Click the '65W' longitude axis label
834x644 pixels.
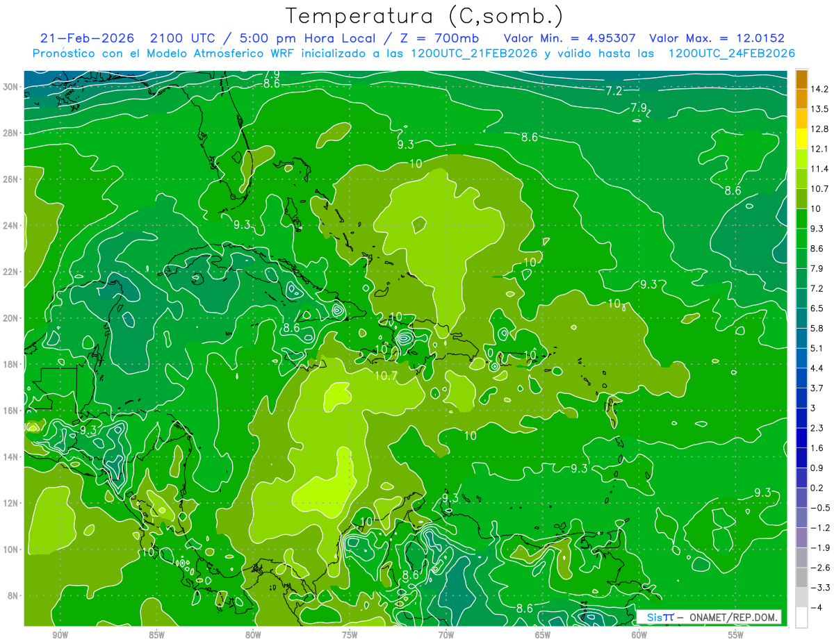coord(543,634)
